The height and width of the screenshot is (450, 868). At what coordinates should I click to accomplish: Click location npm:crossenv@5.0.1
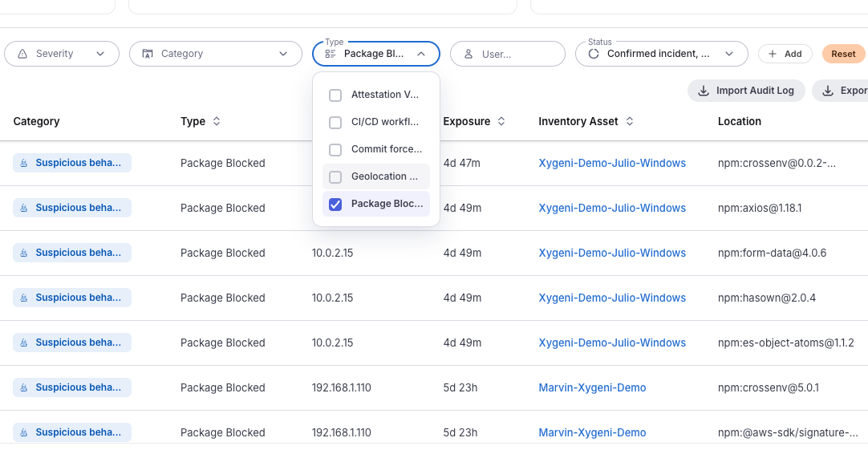769,387
